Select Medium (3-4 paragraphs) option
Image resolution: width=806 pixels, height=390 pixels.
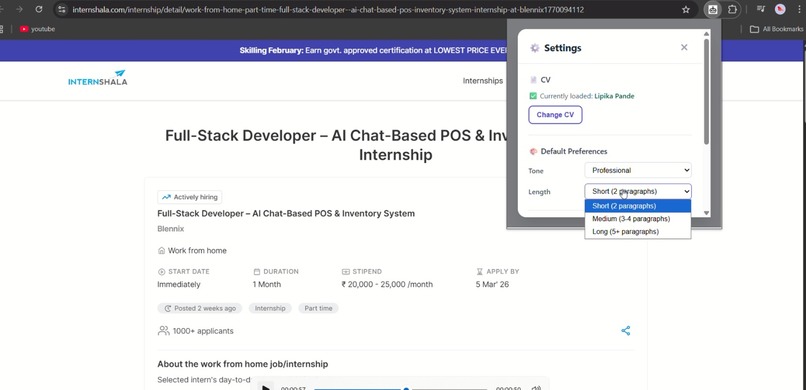638,219
